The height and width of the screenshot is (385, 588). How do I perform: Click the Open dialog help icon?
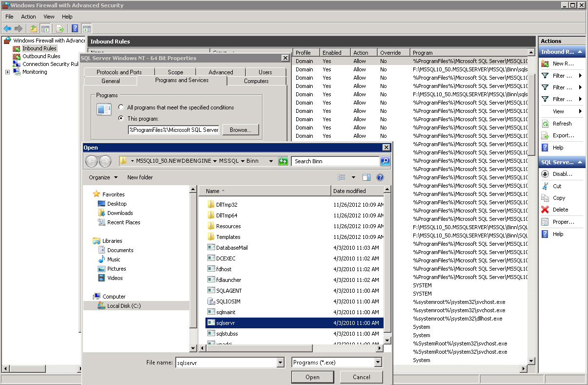[380, 177]
